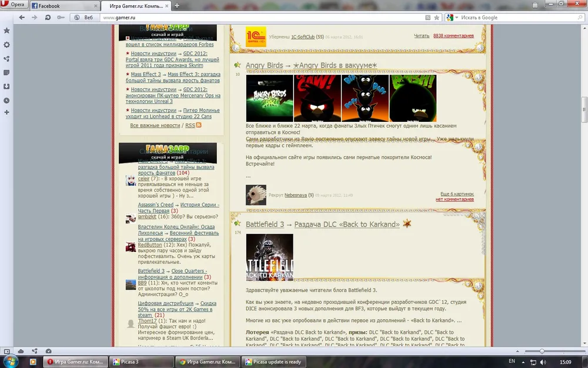Bookmark page with the star in address bar
Screen dimensions: 588x368
(x=437, y=17)
